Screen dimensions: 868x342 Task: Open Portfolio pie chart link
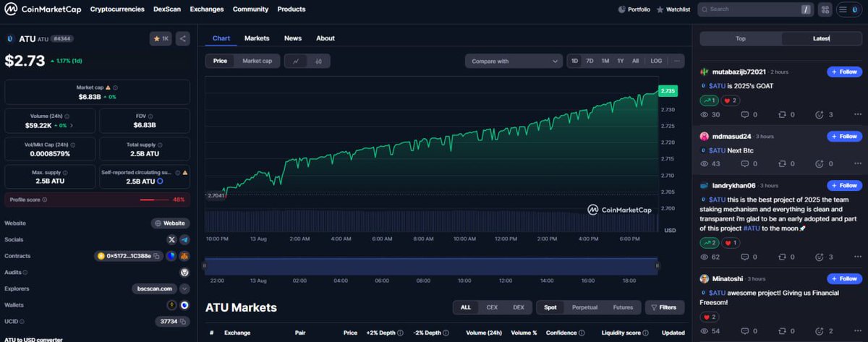point(634,9)
